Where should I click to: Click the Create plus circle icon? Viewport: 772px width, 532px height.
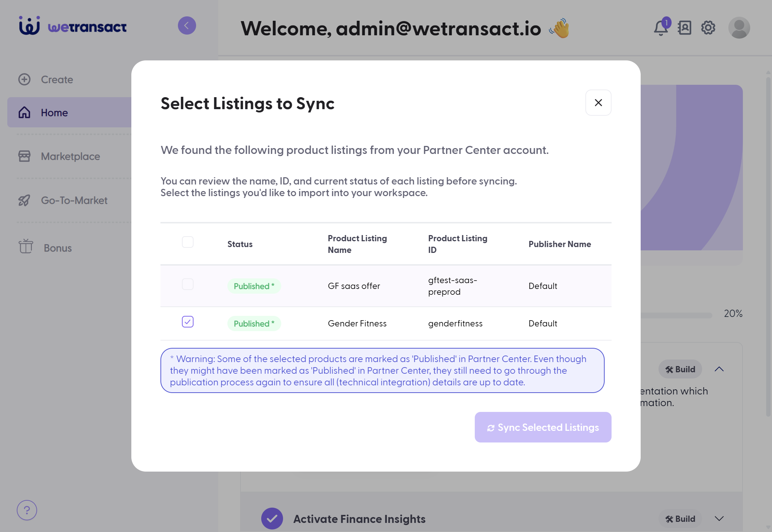(24, 79)
